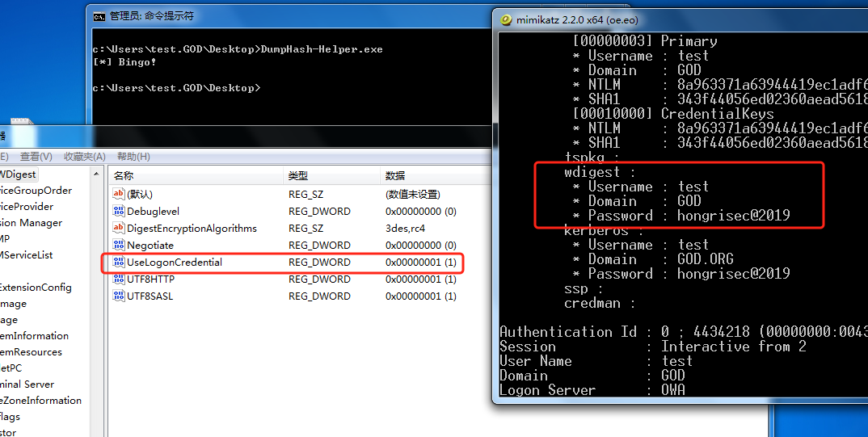Image resolution: width=868 pixels, height=437 pixels.
Task: Select the Debuglevel DWORD icon
Action: click(x=119, y=212)
